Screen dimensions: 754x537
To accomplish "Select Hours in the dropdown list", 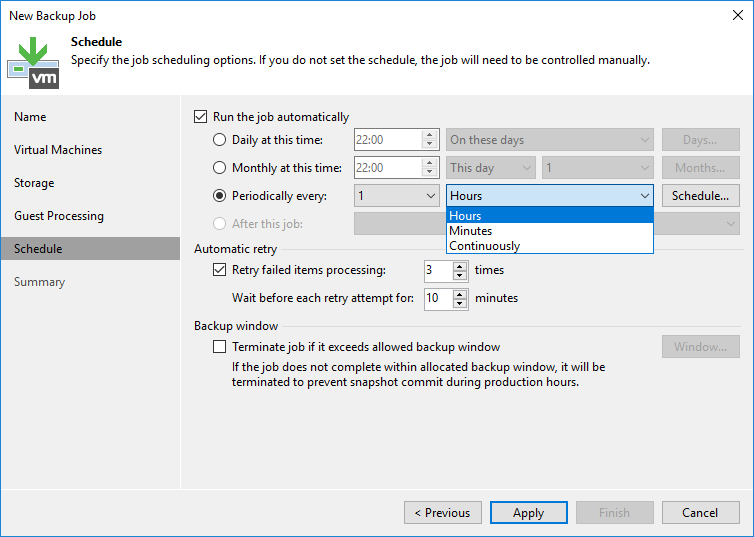I will tap(466, 216).
